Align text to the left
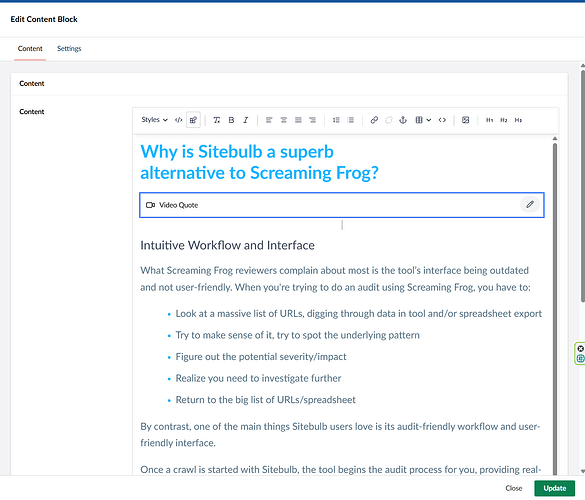 click(x=269, y=120)
